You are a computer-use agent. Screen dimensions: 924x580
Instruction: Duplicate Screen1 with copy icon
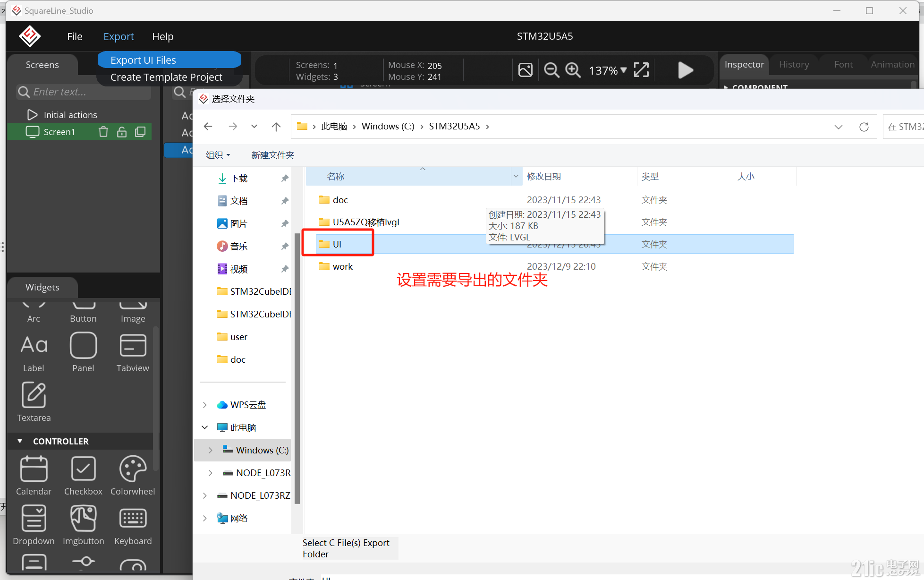(x=140, y=132)
